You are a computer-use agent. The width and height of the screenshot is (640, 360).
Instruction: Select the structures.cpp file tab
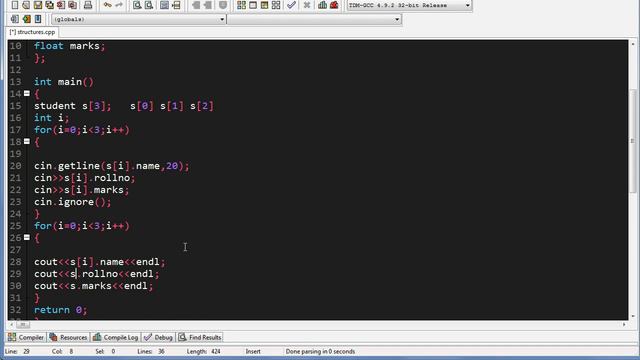point(32,32)
